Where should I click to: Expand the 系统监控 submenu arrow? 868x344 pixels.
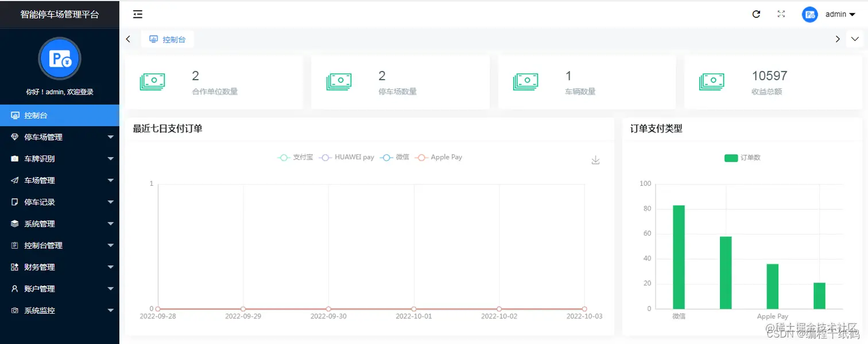click(111, 311)
